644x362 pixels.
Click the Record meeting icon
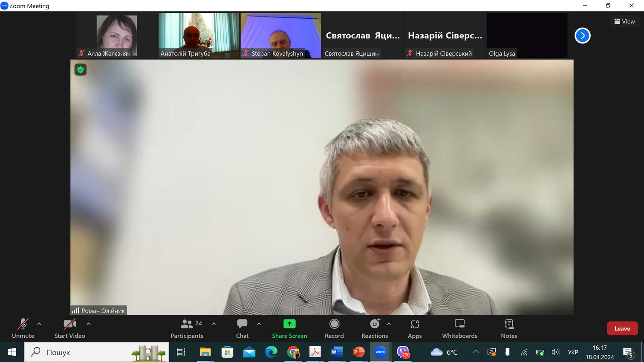tap(334, 328)
